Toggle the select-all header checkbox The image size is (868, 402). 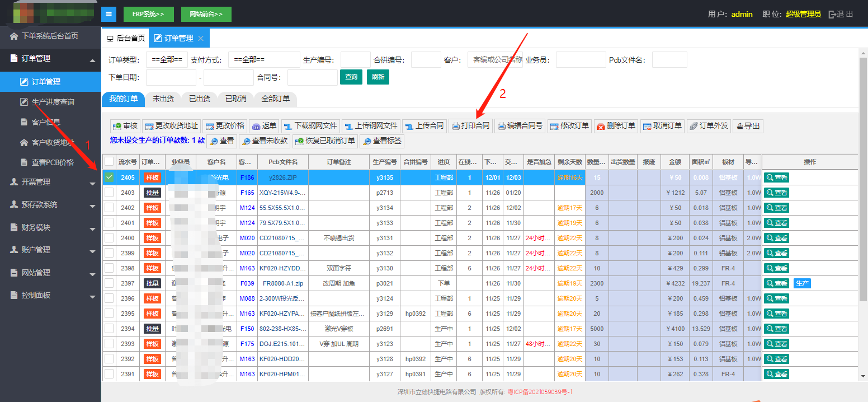109,162
